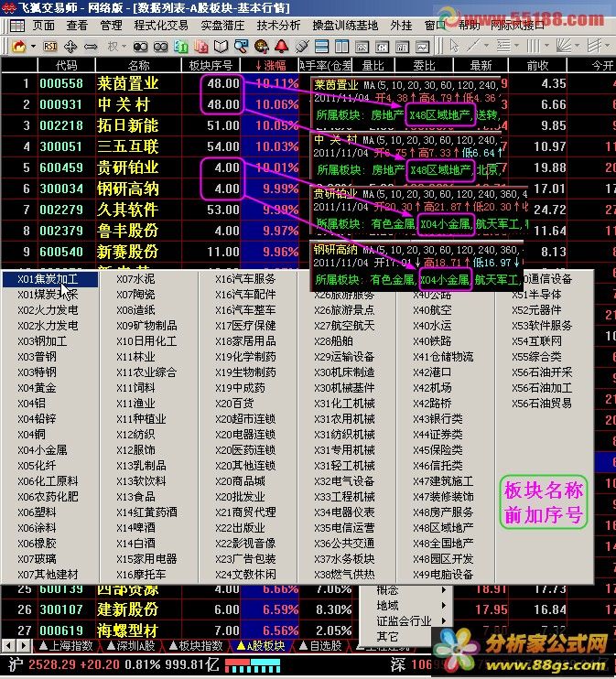Click the vertical split window icon
The image size is (616, 679).
tap(341, 46)
